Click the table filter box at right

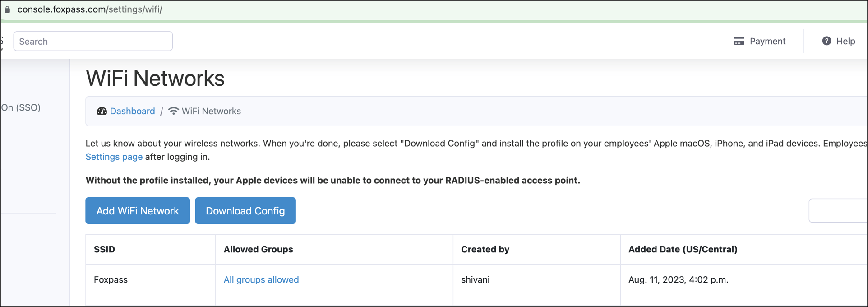pyautogui.click(x=838, y=210)
